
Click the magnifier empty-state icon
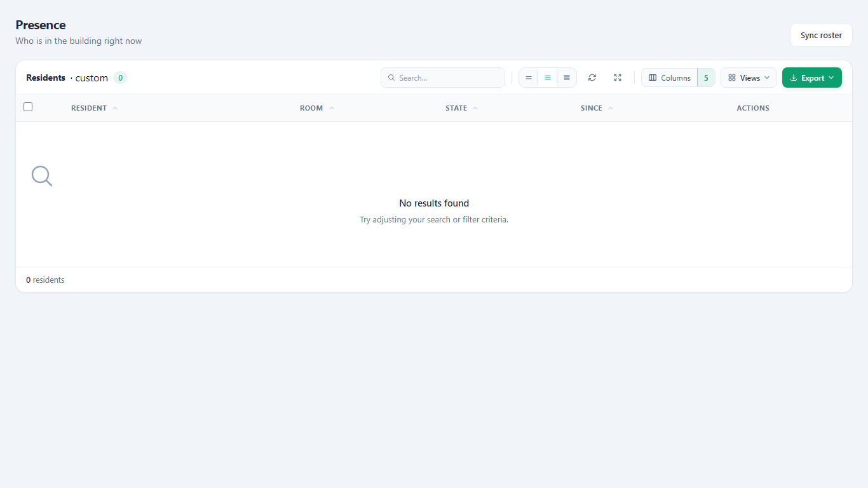tap(42, 176)
